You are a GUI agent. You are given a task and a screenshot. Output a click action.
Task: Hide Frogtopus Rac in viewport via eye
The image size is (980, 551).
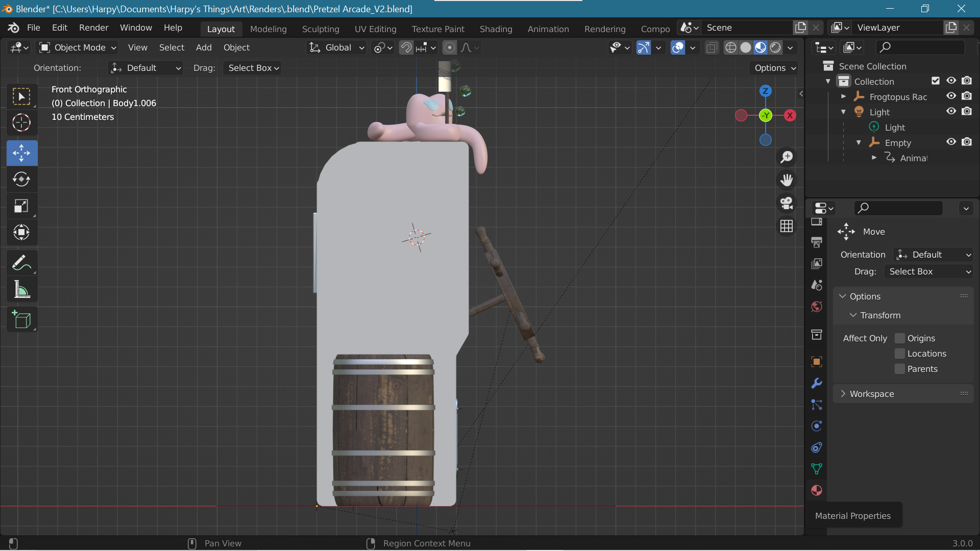(x=951, y=96)
